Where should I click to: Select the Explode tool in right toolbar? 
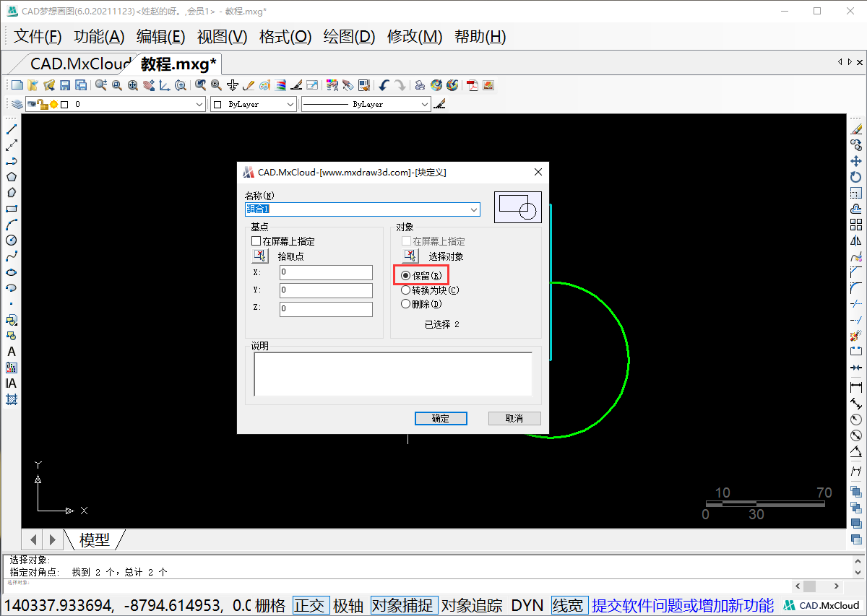click(856, 336)
